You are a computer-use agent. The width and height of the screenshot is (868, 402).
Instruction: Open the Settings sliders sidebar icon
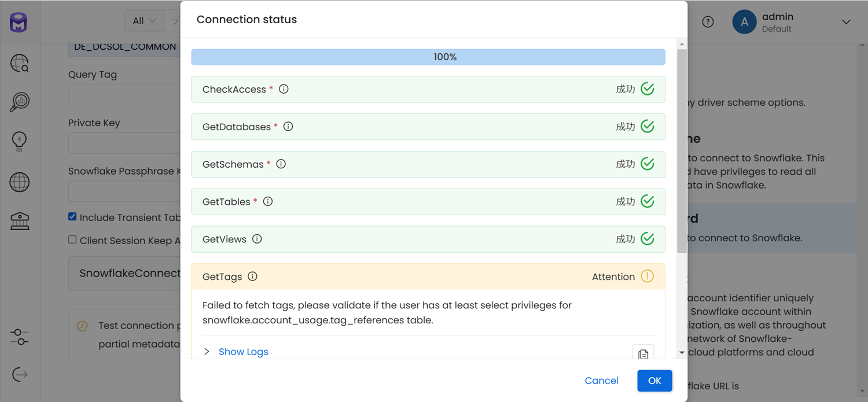pos(19,337)
